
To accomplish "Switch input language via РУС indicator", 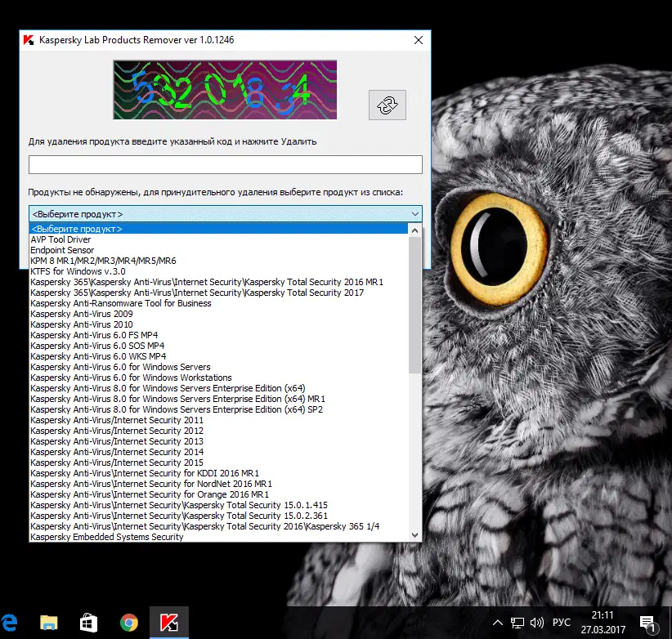I will (x=562, y=623).
